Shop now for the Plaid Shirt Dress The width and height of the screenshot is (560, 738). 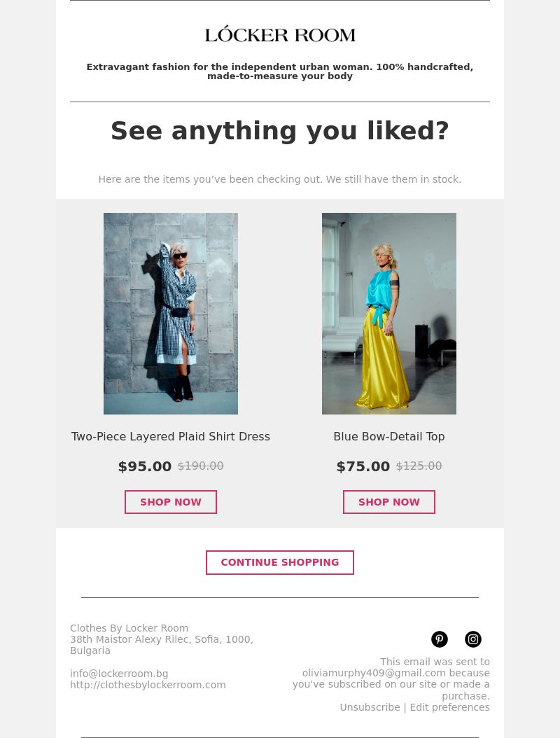tap(170, 502)
